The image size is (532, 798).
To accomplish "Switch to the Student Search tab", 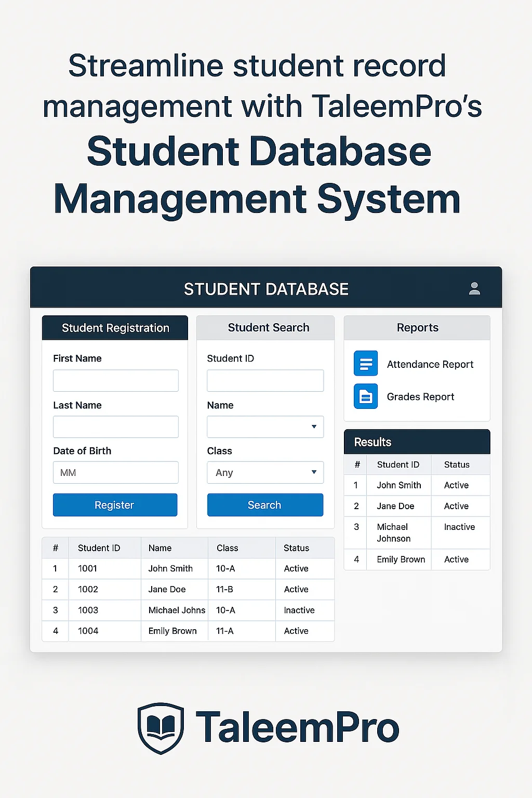I will (268, 328).
